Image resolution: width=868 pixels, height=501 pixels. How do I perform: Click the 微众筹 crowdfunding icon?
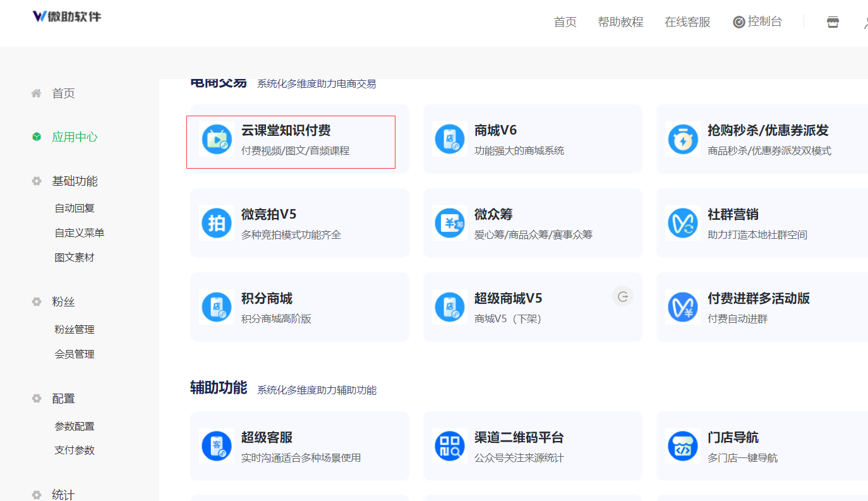450,223
